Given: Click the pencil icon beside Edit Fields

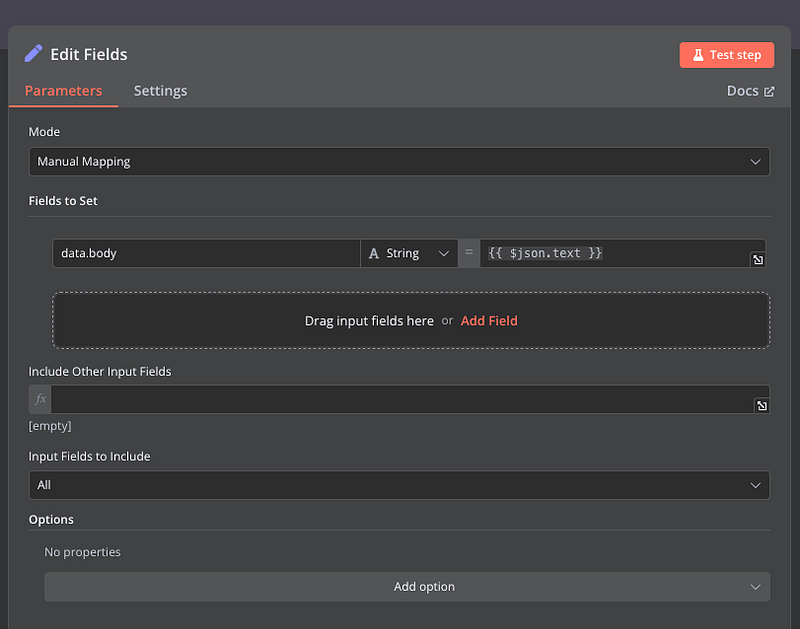Looking at the screenshot, I should coord(34,54).
